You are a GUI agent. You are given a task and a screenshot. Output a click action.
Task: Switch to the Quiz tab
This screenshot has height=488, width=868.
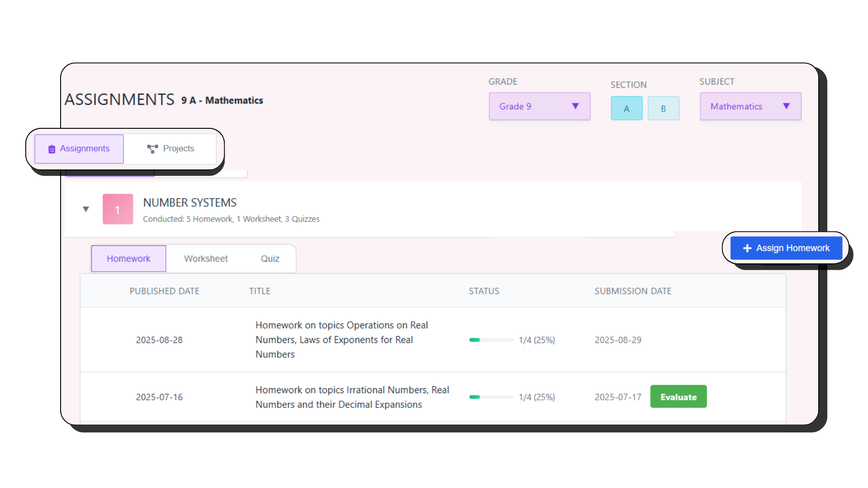point(270,259)
